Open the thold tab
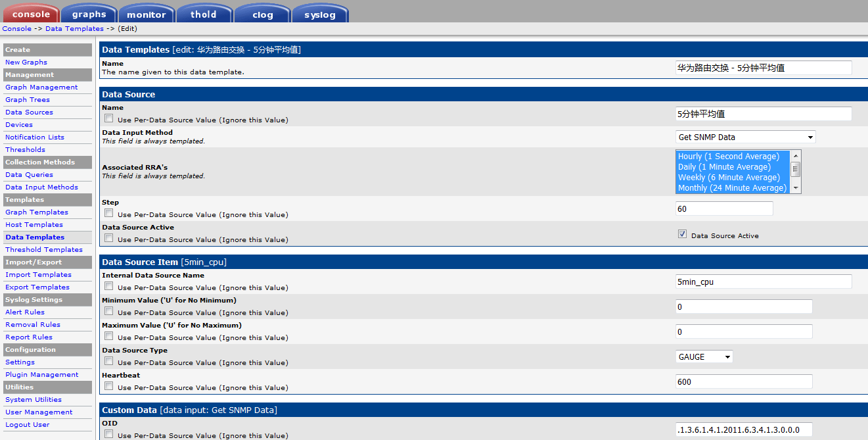The height and width of the screenshot is (440, 868). click(204, 14)
